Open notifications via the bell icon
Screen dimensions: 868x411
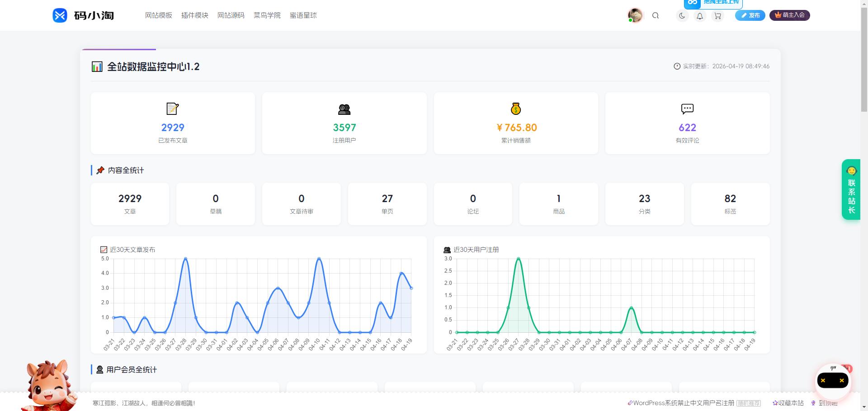tap(699, 16)
